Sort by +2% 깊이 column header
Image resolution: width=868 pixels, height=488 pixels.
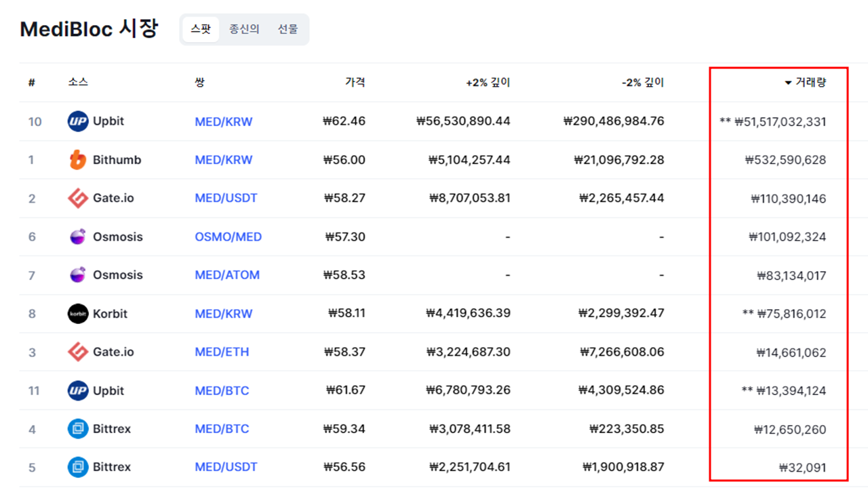(488, 83)
